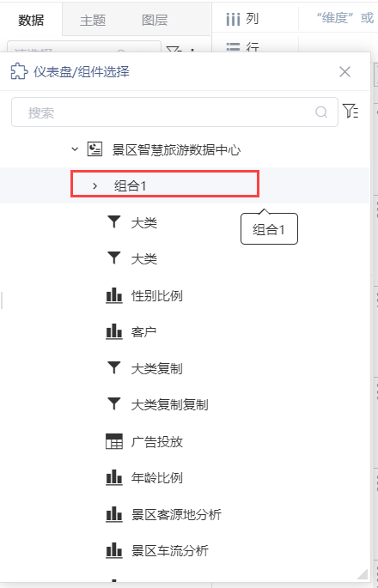Select the 数据 tab
Image resolution: width=378 pixels, height=588 pixels.
pos(31,21)
